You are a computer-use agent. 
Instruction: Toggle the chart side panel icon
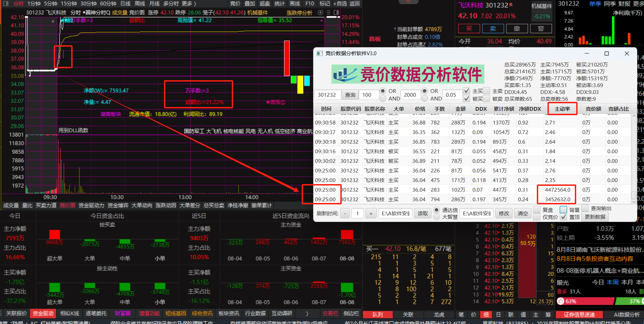point(337,12)
